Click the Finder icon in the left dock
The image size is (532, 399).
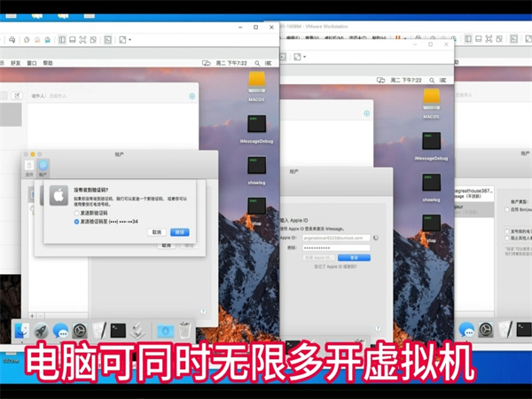(22, 330)
